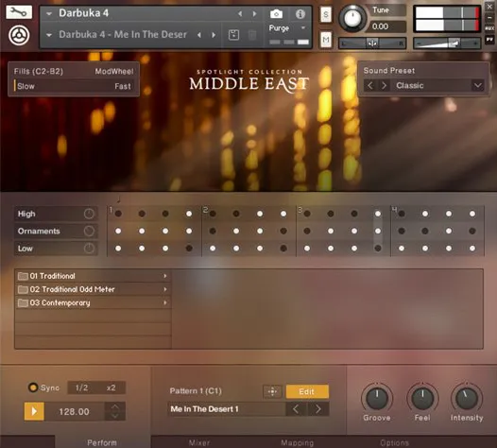Switch to the Mixer tab
The width and height of the screenshot is (497, 448).
click(x=199, y=442)
